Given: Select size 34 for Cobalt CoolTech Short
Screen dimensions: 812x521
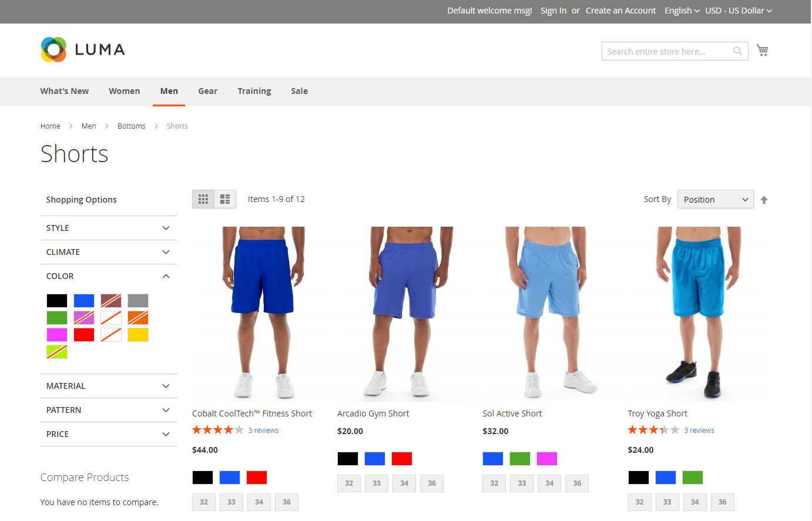Looking at the screenshot, I should pyautogui.click(x=259, y=502).
